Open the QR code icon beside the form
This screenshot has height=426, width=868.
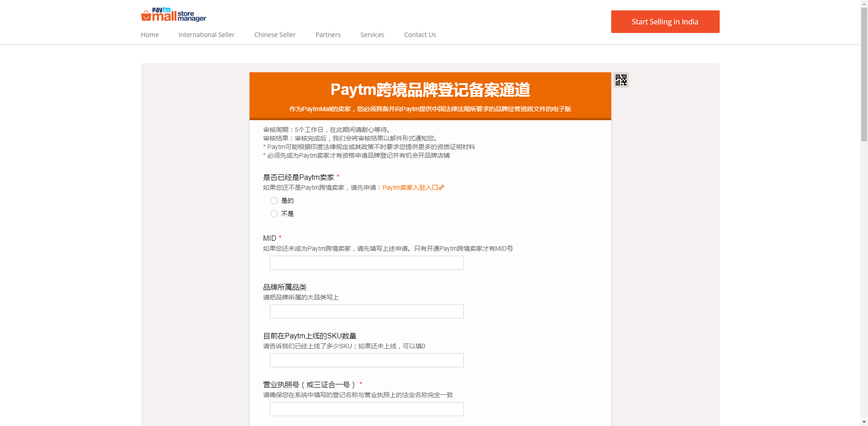(621, 80)
